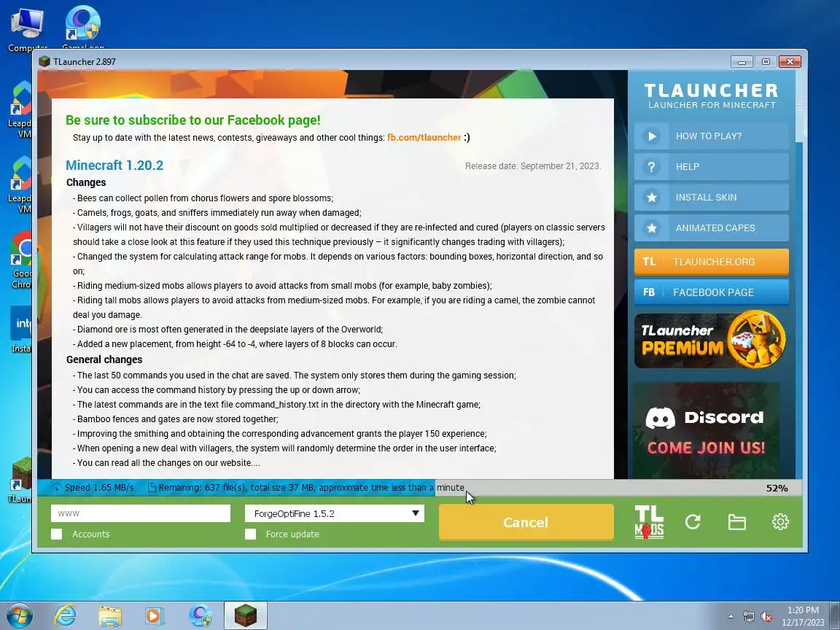Click the TLauncher Minecraft block taskbar icon
Viewport: 840px width, 630px height.
(245, 615)
